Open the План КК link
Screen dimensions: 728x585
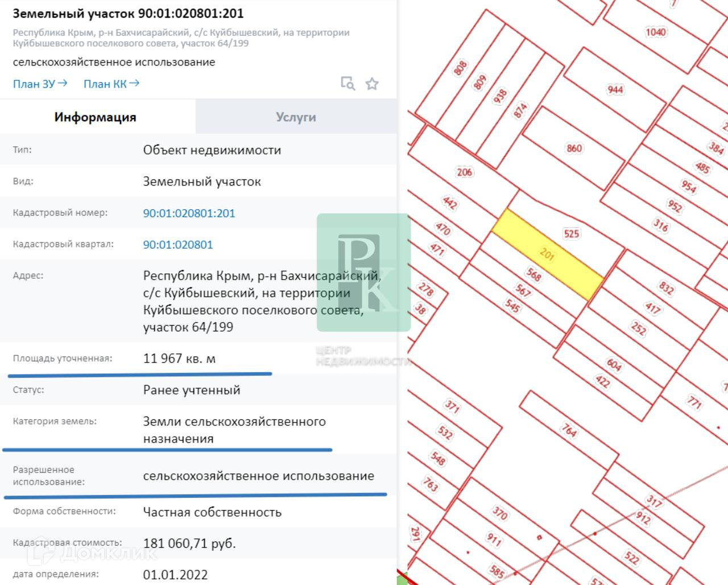[111, 84]
